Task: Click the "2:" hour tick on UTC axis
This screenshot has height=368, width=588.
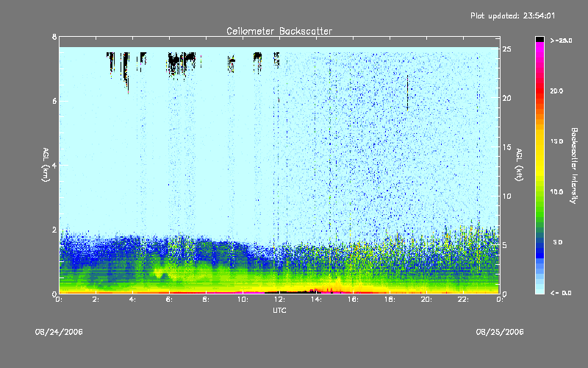Action: click(x=96, y=300)
